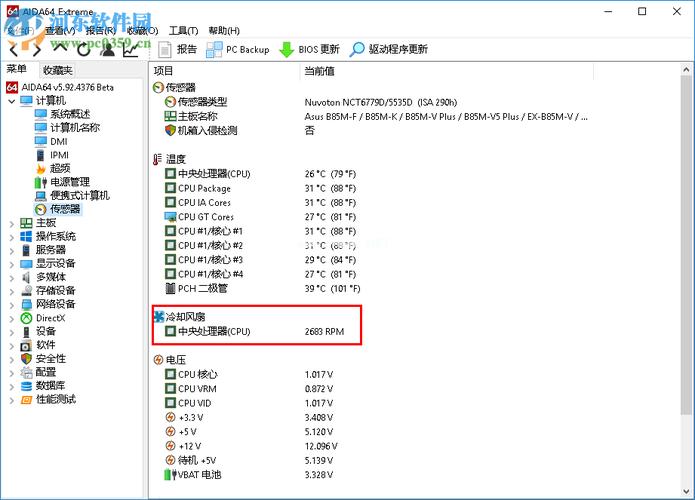Click the scrollbar up arrow
This screenshot has height=500, width=695.
(686, 70)
